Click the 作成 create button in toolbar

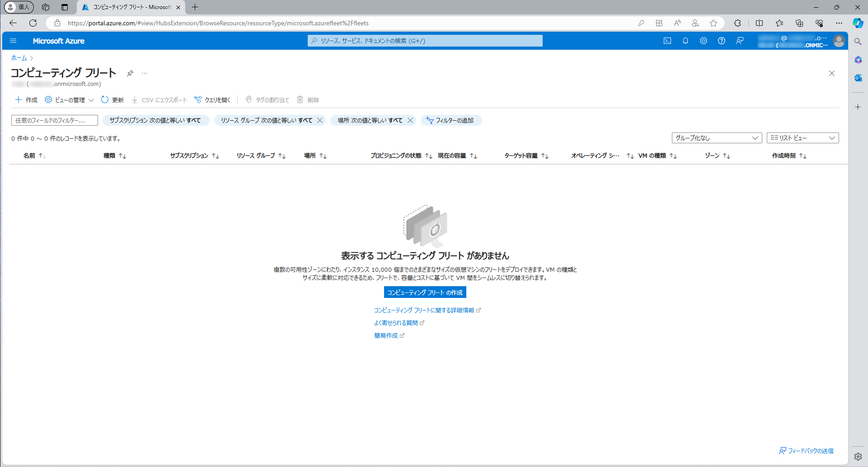(x=26, y=100)
